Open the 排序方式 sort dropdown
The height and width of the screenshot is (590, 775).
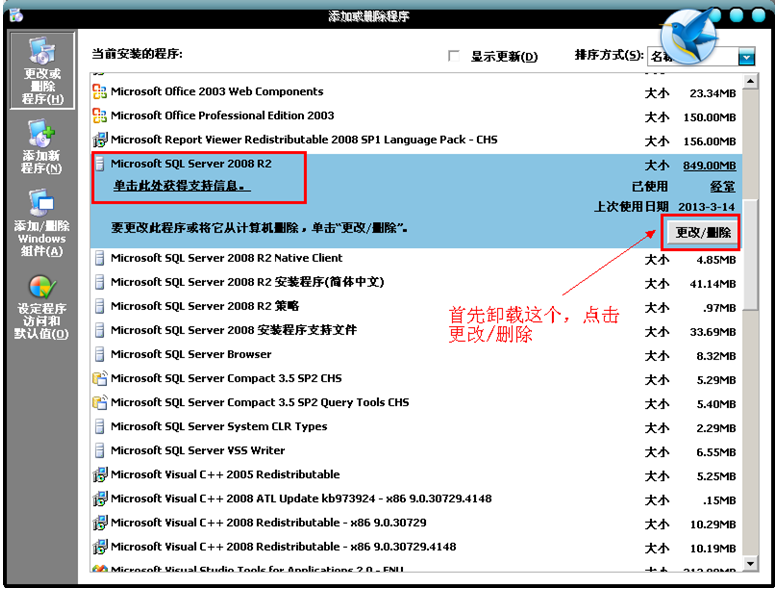point(746,57)
